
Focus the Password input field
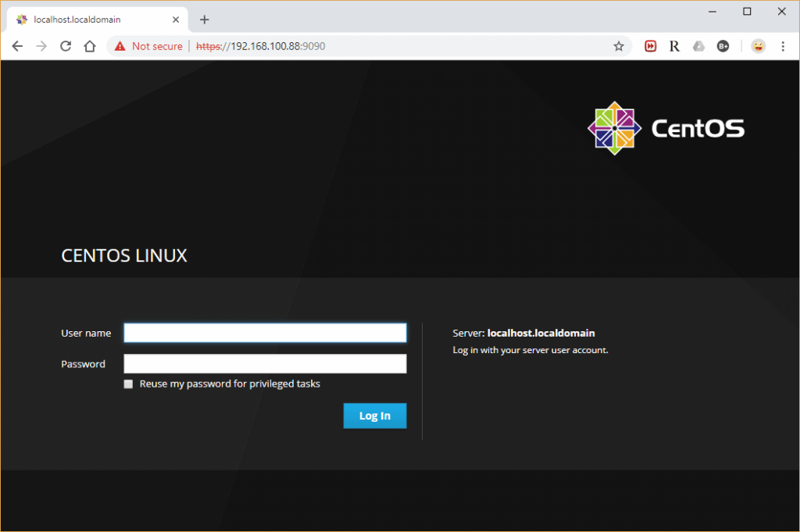[x=266, y=364]
